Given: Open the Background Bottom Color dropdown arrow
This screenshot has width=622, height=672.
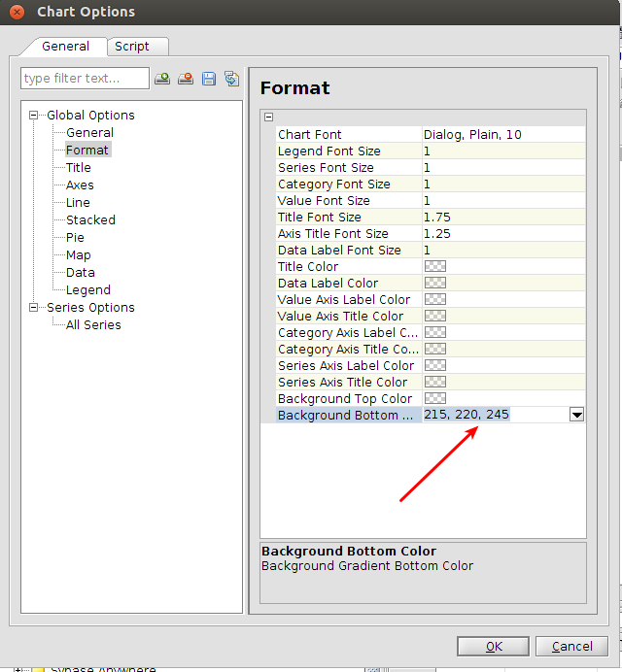Looking at the screenshot, I should (576, 415).
